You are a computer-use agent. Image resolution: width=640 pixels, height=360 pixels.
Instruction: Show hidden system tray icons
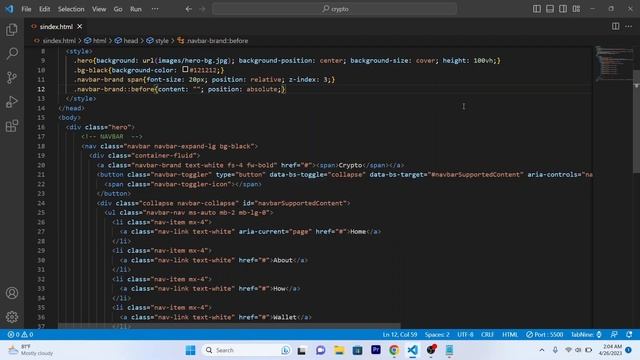coord(542,350)
